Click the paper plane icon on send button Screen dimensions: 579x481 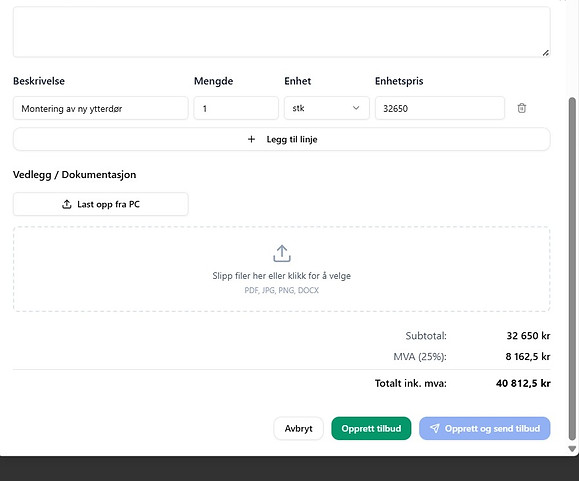point(435,428)
